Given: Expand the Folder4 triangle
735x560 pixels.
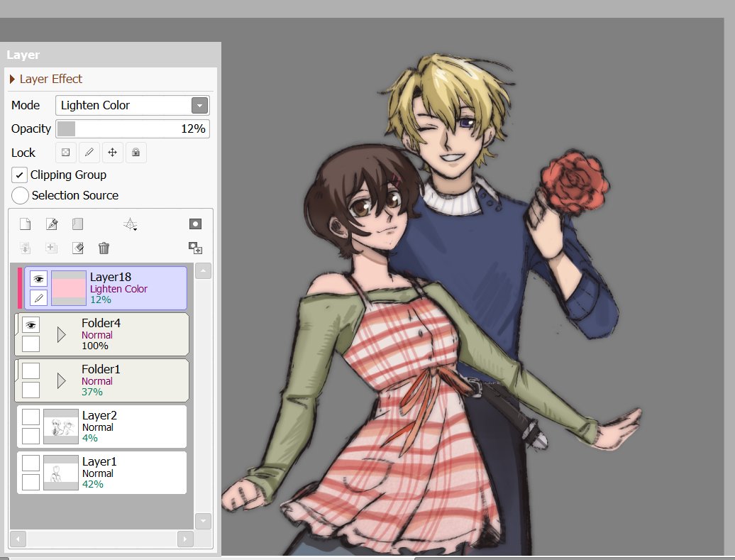Looking at the screenshot, I should [61, 334].
